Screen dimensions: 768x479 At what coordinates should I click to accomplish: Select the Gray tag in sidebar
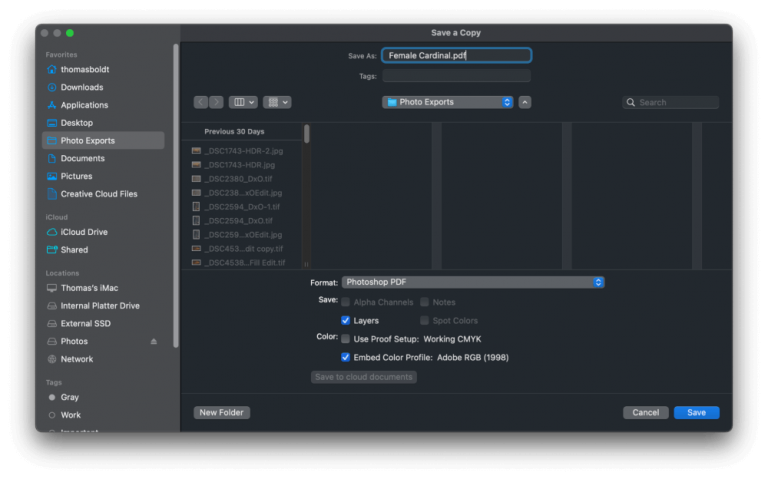click(x=69, y=397)
